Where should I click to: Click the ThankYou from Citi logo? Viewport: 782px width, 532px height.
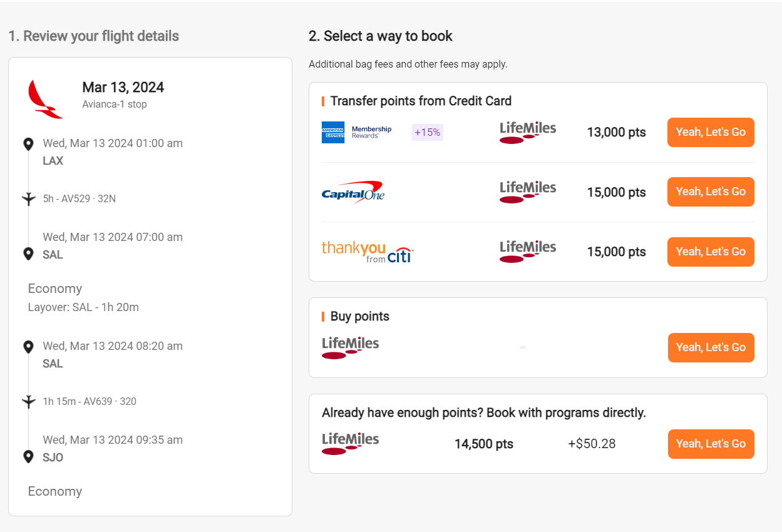click(368, 251)
